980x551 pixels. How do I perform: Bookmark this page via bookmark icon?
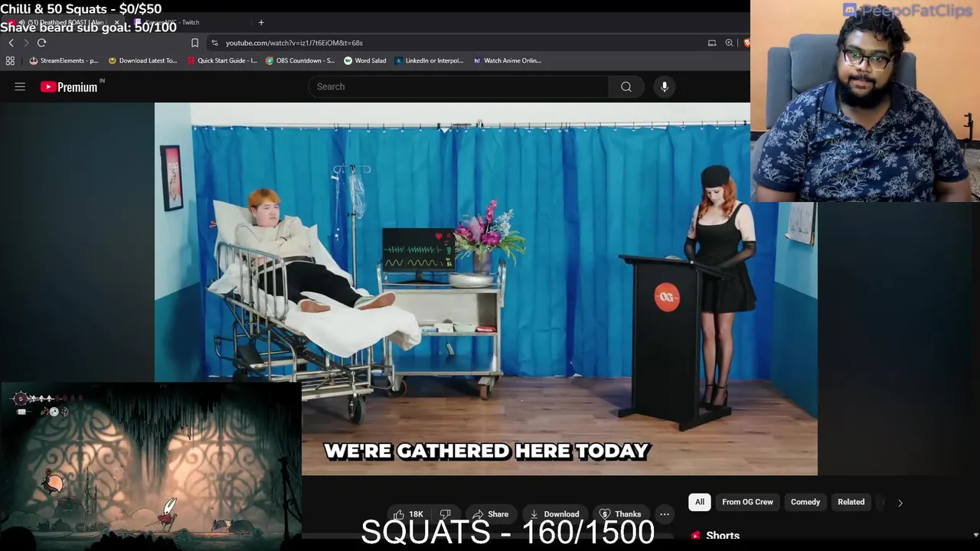(x=194, y=43)
